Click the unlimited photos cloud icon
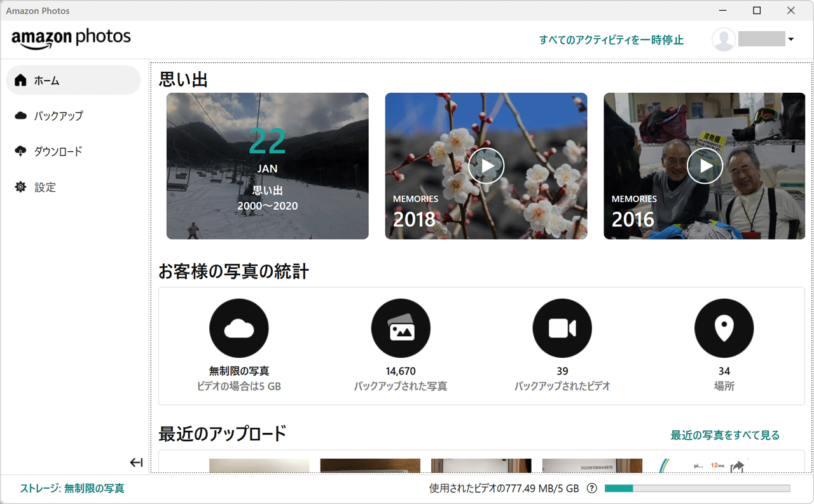This screenshot has height=504, width=814. click(x=239, y=329)
